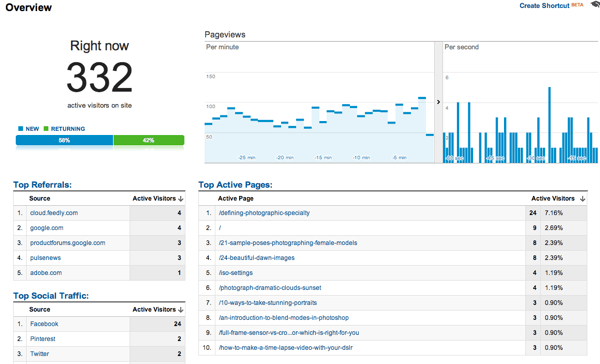Screen dimensions: 600x364
Task: Click the tallest per-second pageviews bar
Action: point(549,125)
